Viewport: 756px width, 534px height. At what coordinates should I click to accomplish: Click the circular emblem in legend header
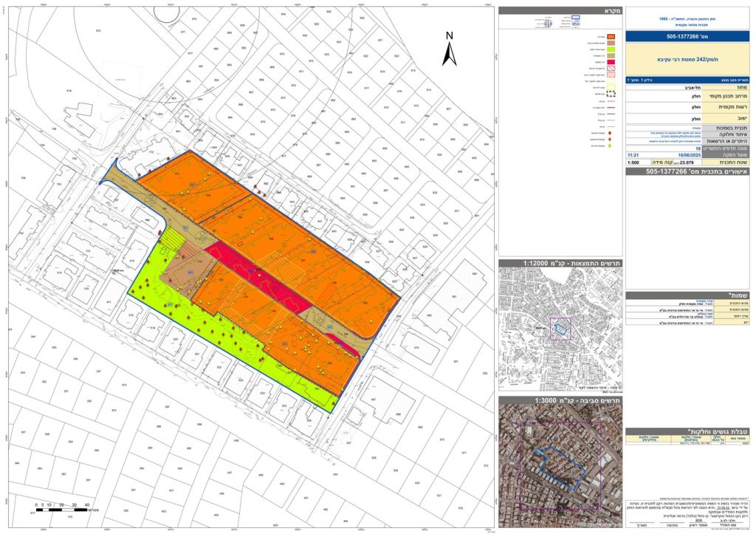(x=548, y=23)
